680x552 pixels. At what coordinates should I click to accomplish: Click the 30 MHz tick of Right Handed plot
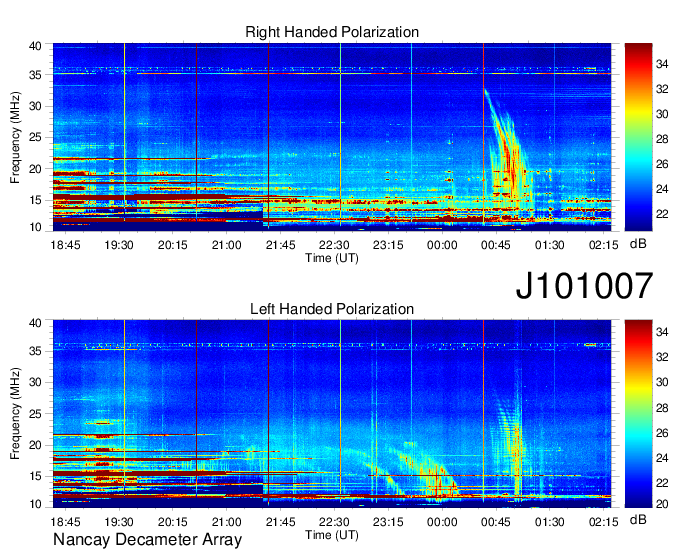click(x=36, y=106)
